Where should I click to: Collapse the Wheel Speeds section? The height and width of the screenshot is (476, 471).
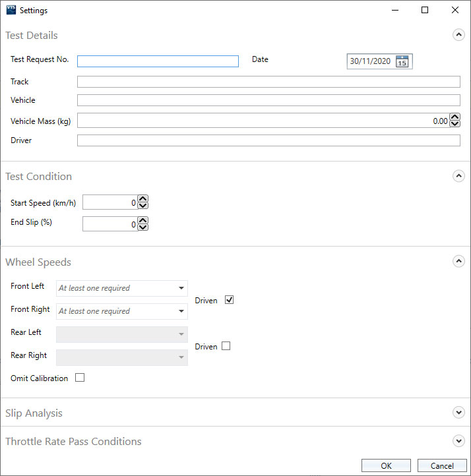458,261
